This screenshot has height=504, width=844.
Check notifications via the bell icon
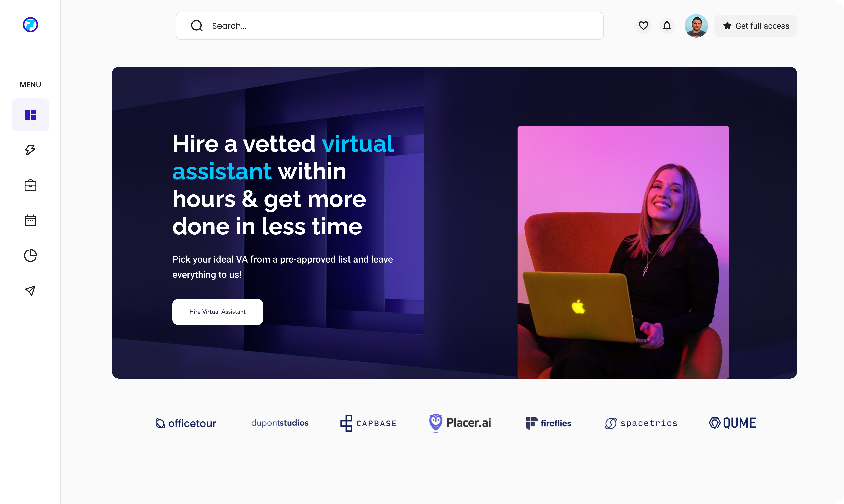pyautogui.click(x=667, y=25)
